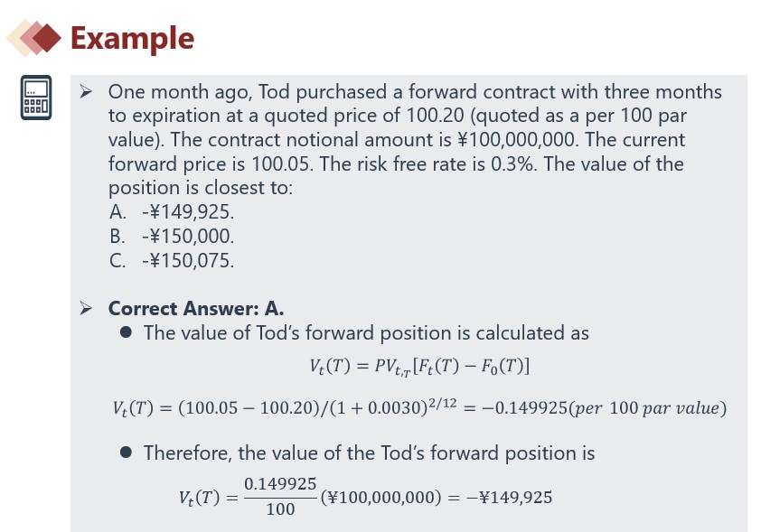Click the arrow bullet before "Correct Answer"

coord(86,309)
